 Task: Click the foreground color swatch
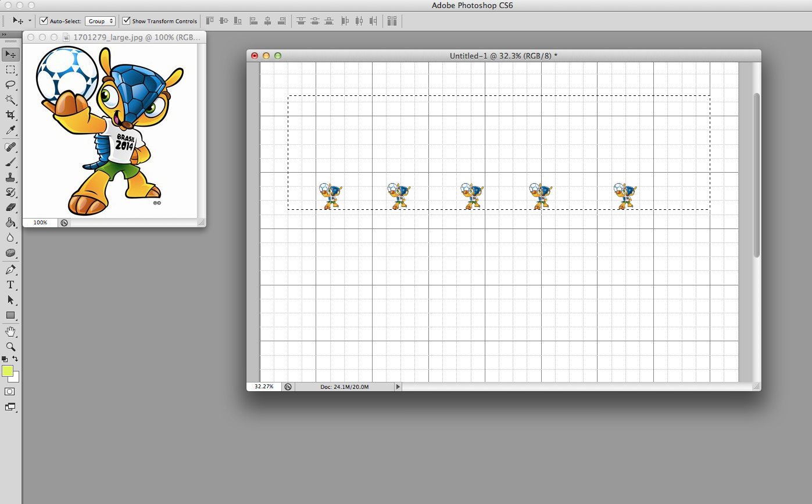pos(8,371)
